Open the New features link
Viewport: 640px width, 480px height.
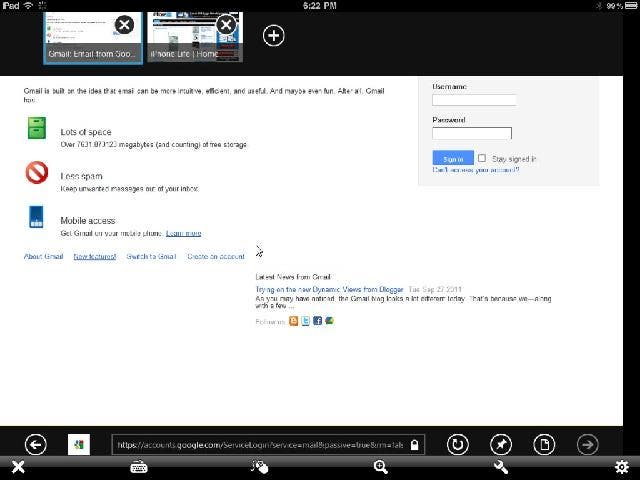95,256
